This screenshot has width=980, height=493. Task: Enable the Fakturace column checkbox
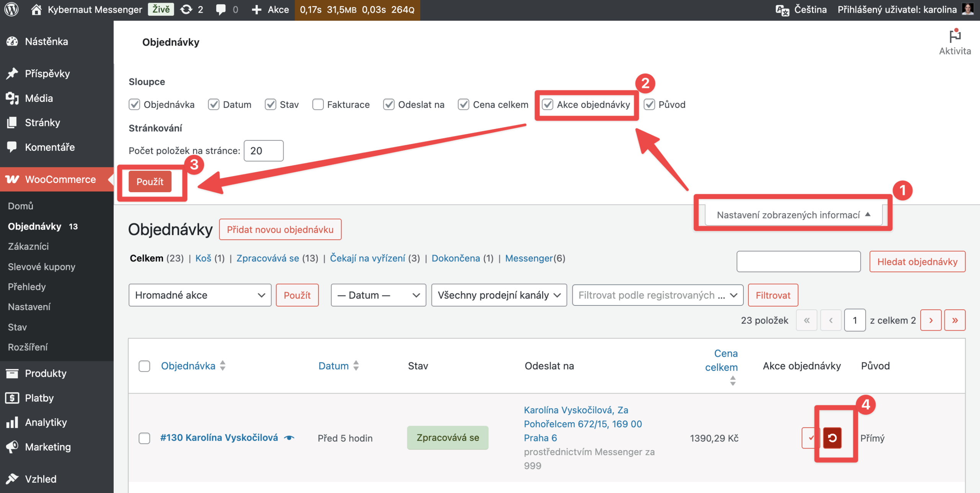(x=318, y=104)
